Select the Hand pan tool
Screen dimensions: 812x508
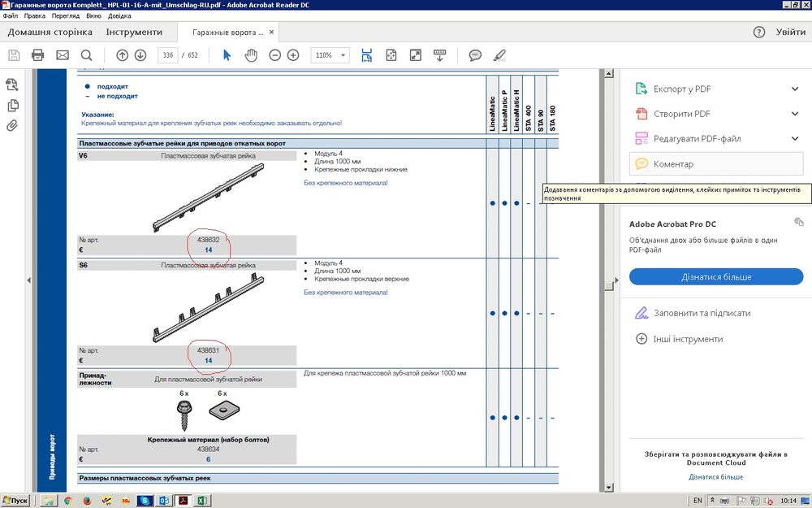pyautogui.click(x=251, y=55)
